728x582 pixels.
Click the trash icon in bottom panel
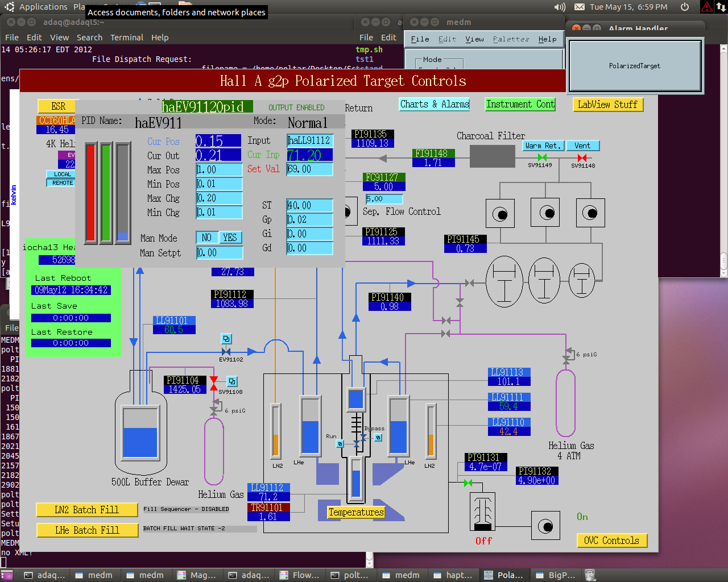(x=590, y=575)
